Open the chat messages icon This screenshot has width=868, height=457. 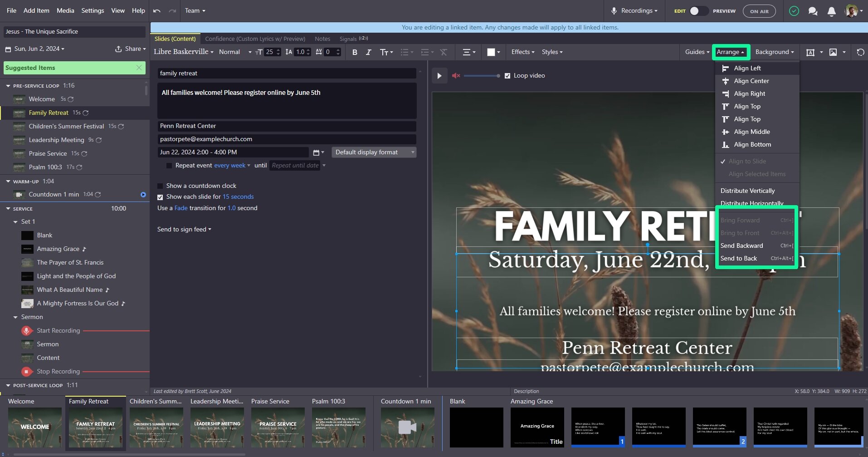click(x=813, y=11)
